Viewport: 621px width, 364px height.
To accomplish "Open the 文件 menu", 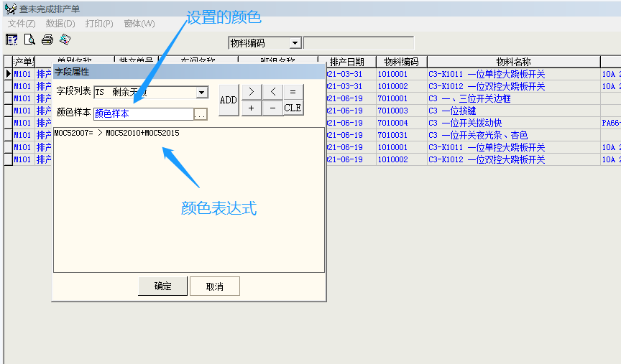I will tap(22, 23).
